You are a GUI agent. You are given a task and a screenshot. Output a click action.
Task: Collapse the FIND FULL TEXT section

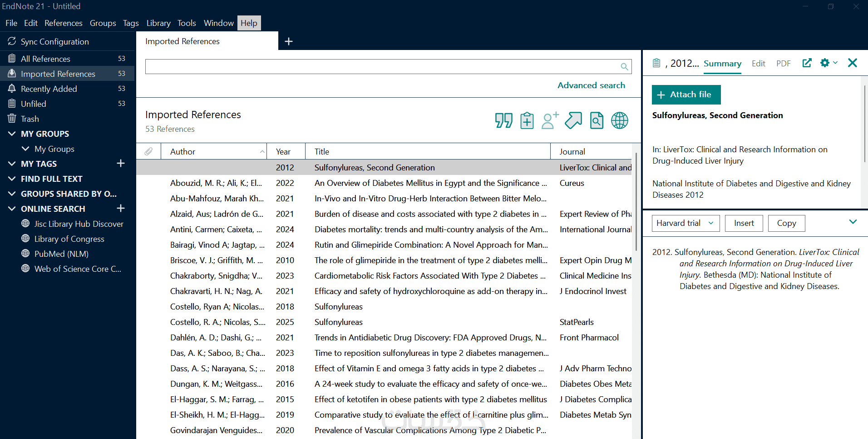12,179
